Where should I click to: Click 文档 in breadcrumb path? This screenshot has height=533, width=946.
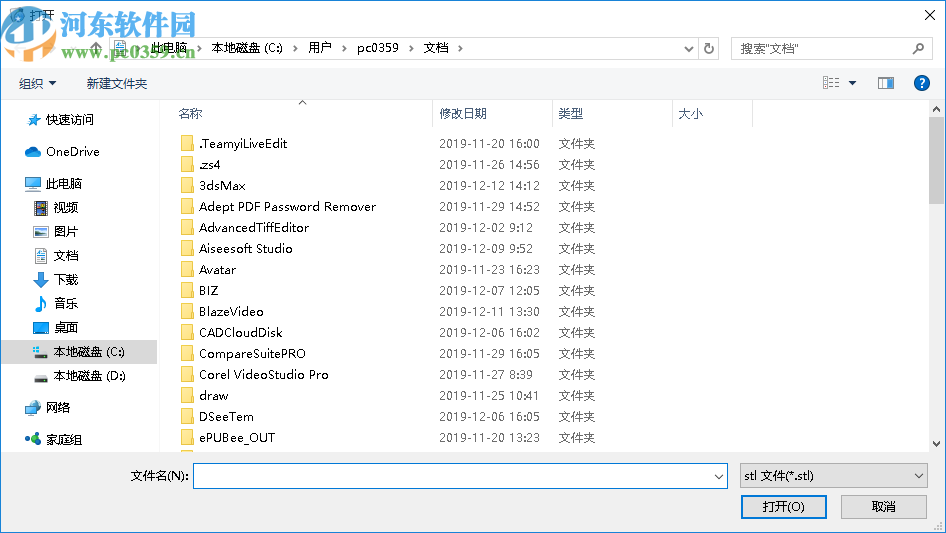click(436, 48)
